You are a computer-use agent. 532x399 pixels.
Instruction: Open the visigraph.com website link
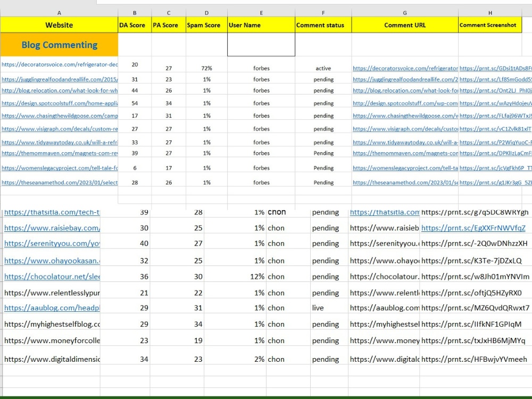(x=60, y=129)
